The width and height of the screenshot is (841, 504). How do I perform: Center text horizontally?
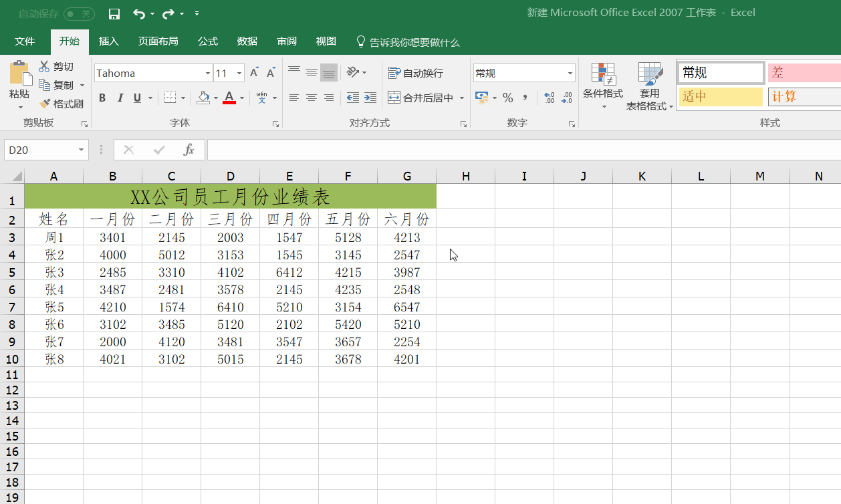tap(312, 98)
